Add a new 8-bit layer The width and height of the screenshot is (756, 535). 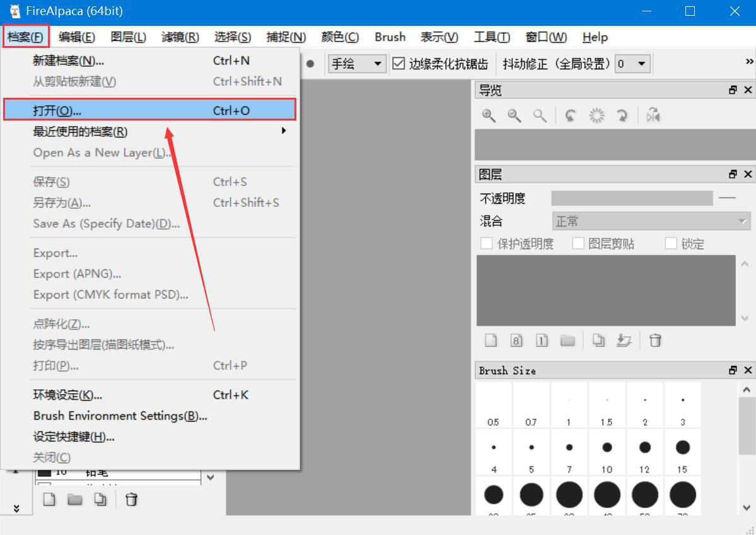point(516,341)
